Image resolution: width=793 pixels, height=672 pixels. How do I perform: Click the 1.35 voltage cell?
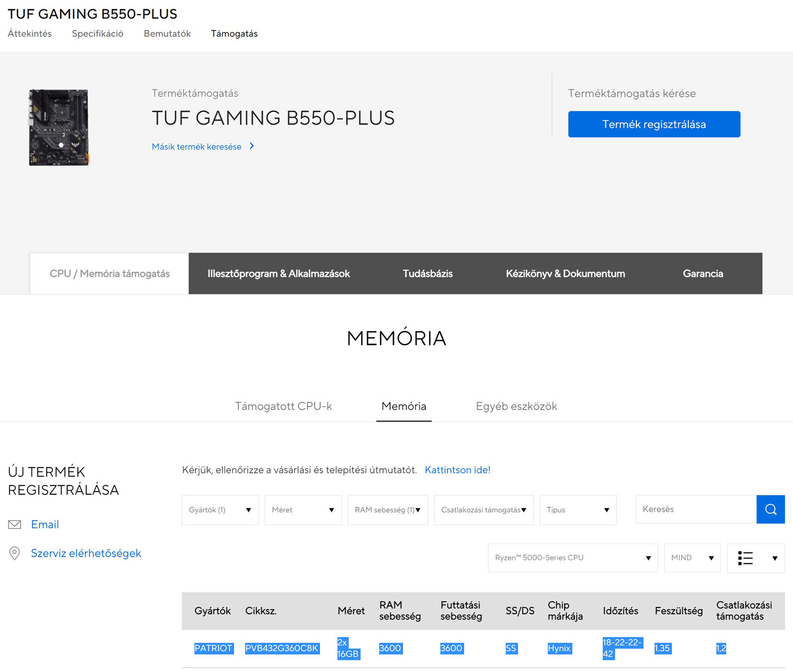(662, 648)
